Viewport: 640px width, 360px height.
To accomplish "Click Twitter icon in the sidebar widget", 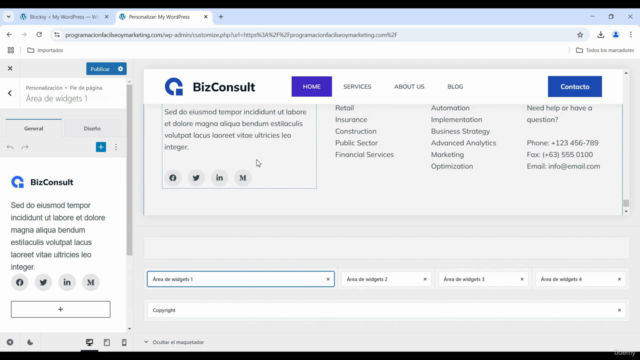I will [x=43, y=282].
